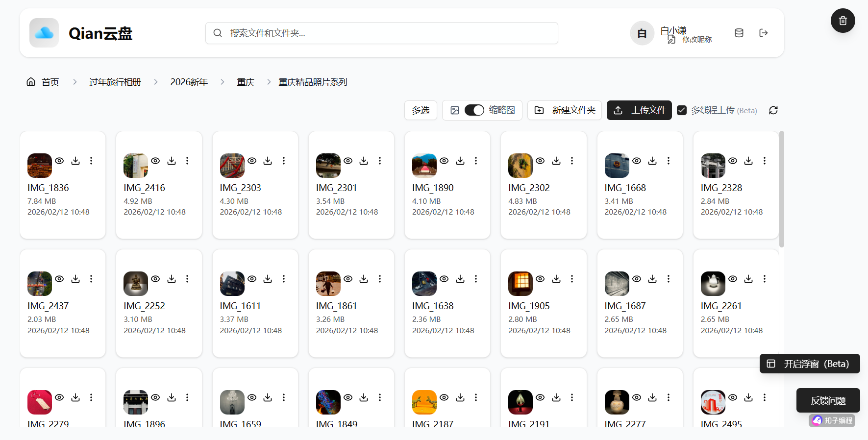The height and width of the screenshot is (440, 868).
Task: Preview IMG_1890 with eye icon
Action: click(444, 161)
